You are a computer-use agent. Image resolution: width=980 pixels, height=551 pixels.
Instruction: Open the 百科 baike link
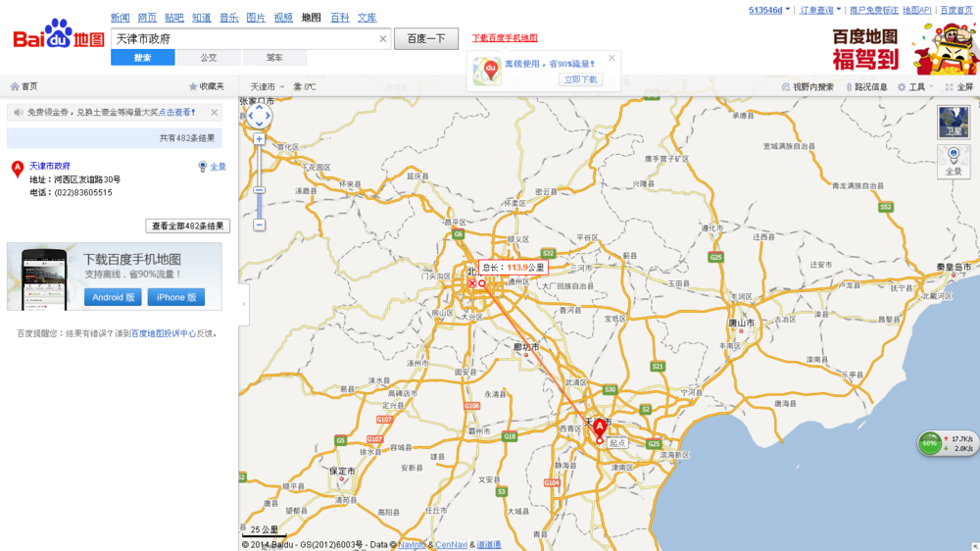(339, 18)
